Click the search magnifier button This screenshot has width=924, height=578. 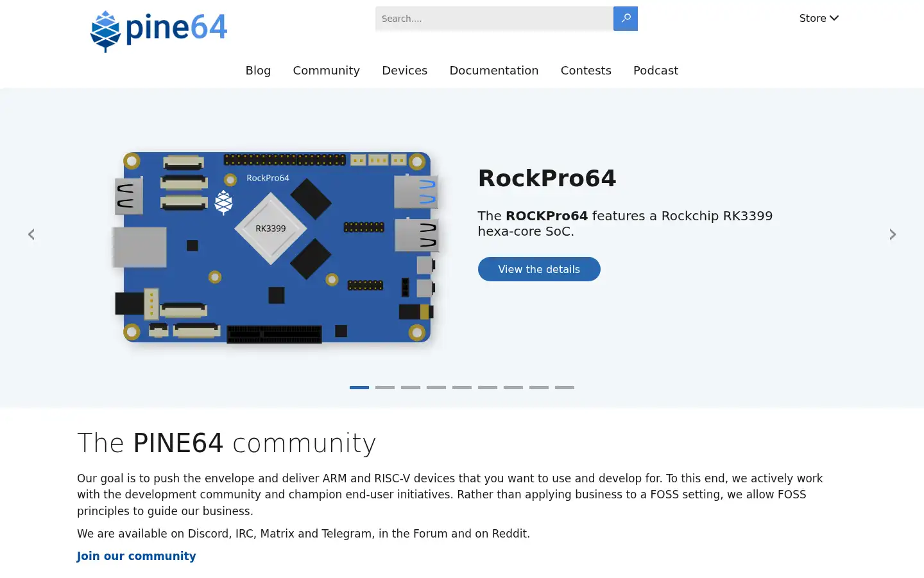click(x=626, y=19)
